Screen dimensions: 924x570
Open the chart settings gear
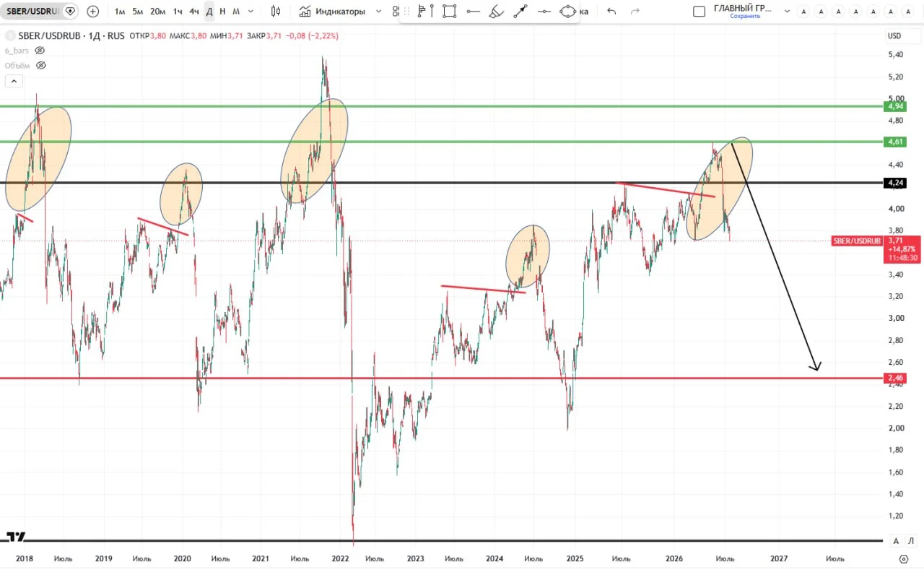(x=904, y=558)
